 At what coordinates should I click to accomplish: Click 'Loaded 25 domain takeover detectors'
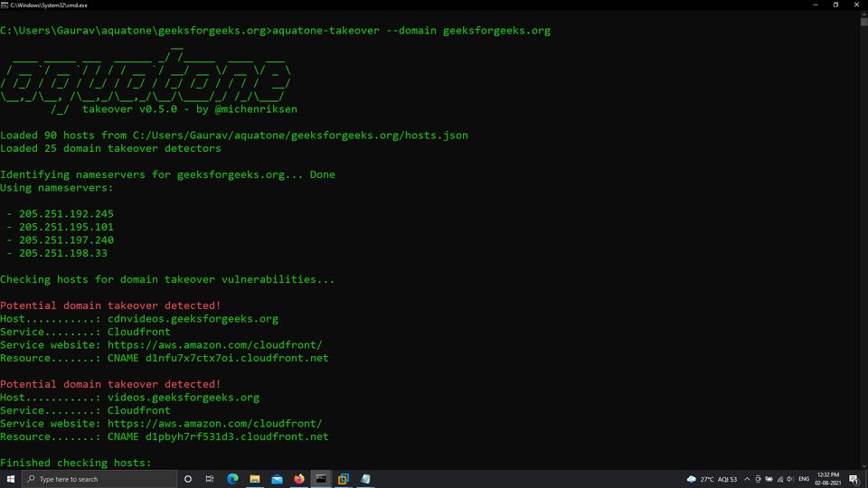110,148
